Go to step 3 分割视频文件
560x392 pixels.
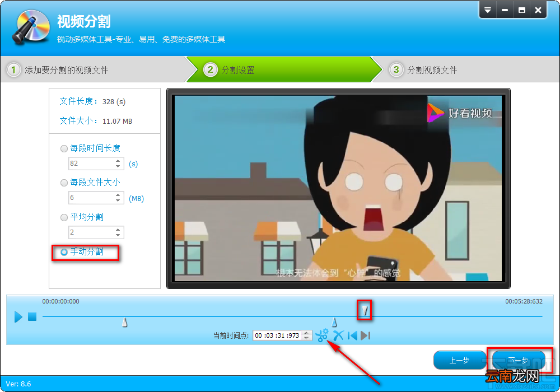pyautogui.click(x=466, y=69)
